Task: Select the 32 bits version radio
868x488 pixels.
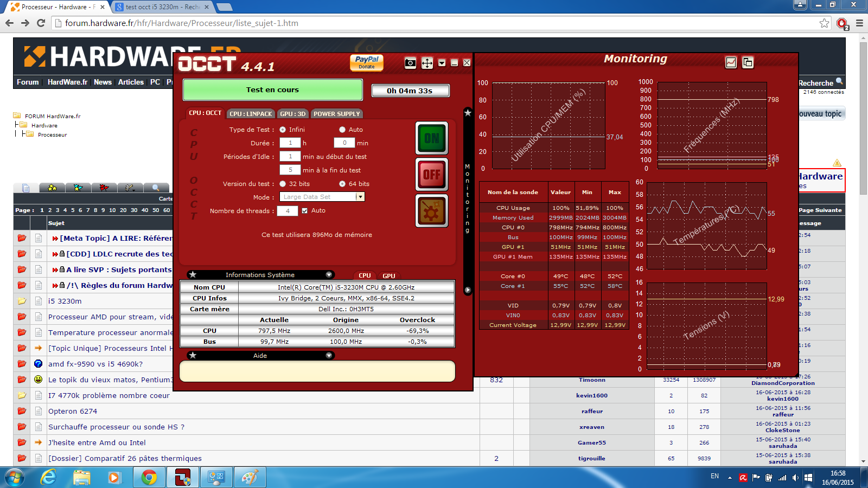Action: (283, 184)
